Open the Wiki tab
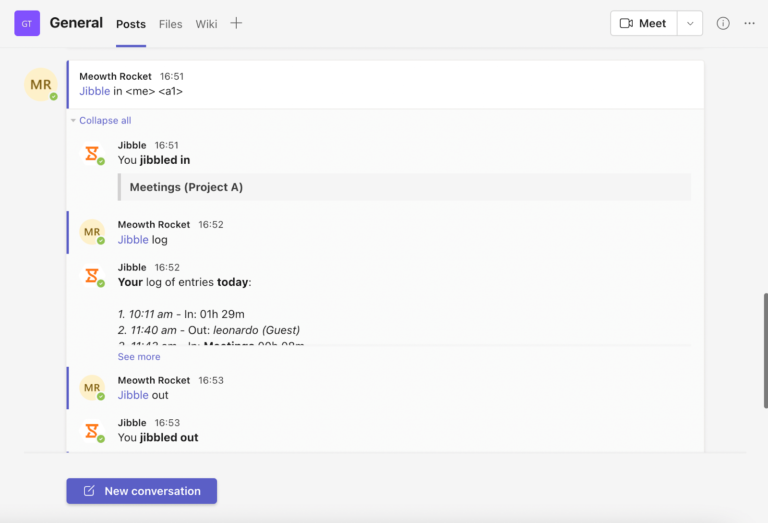The height and width of the screenshot is (523, 768). (206, 24)
